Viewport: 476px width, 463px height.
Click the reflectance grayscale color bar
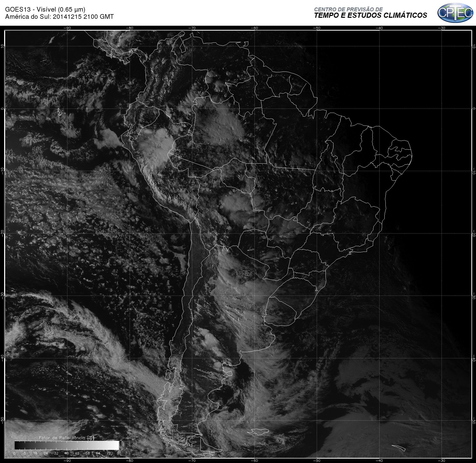(67, 445)
